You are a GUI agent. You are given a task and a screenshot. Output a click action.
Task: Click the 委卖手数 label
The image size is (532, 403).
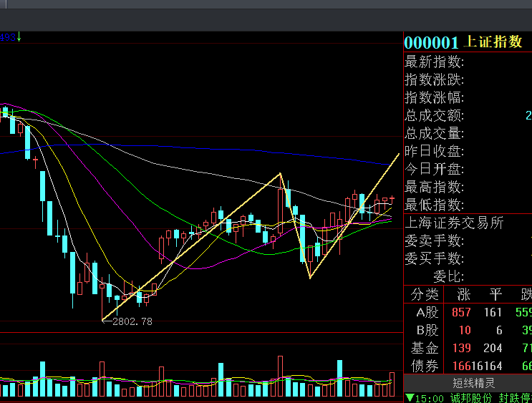click(x=434, y=241)
